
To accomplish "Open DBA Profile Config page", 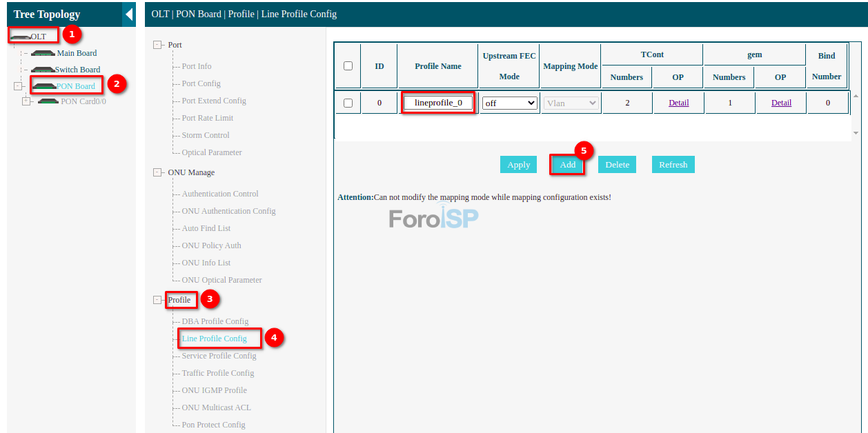I will coord(215,321).
